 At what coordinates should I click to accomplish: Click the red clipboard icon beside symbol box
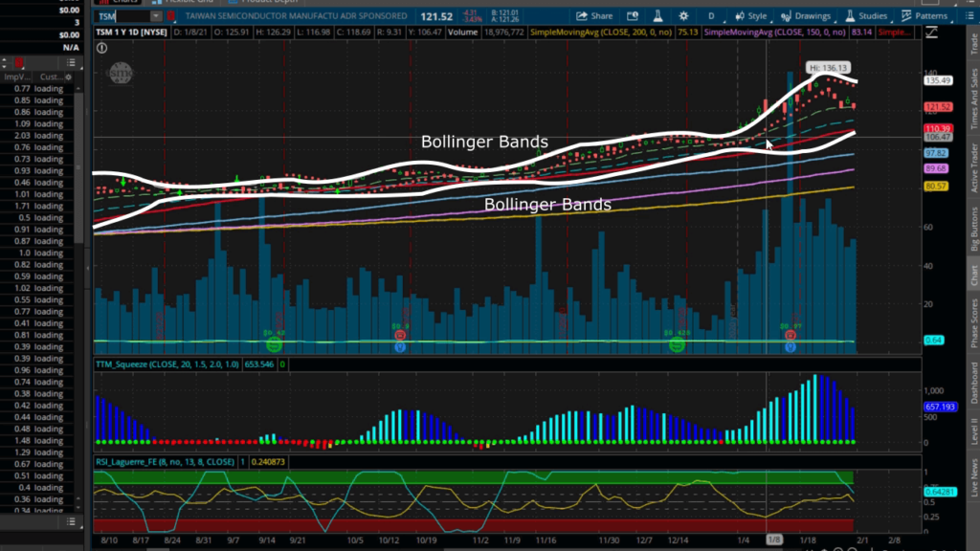pos(170,16)
